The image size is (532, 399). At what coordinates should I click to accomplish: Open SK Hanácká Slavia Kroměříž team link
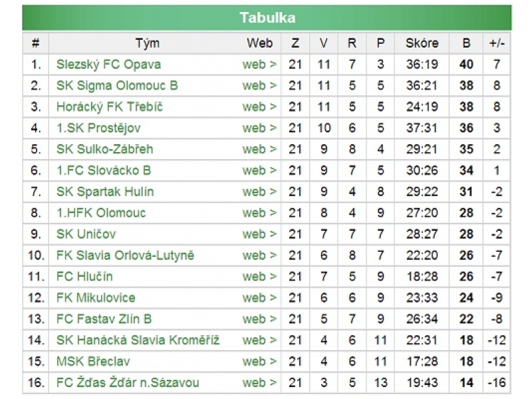click(x=138, y=341)
